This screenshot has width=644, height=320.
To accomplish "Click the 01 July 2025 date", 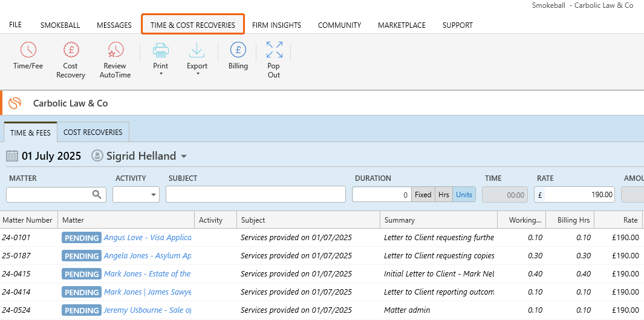I will click(51, 156).
